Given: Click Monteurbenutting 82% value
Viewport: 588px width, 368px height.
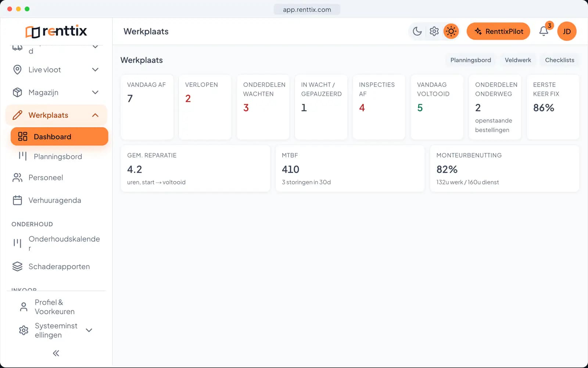Looking at the screenshot, I should click(x=447, y=169).
